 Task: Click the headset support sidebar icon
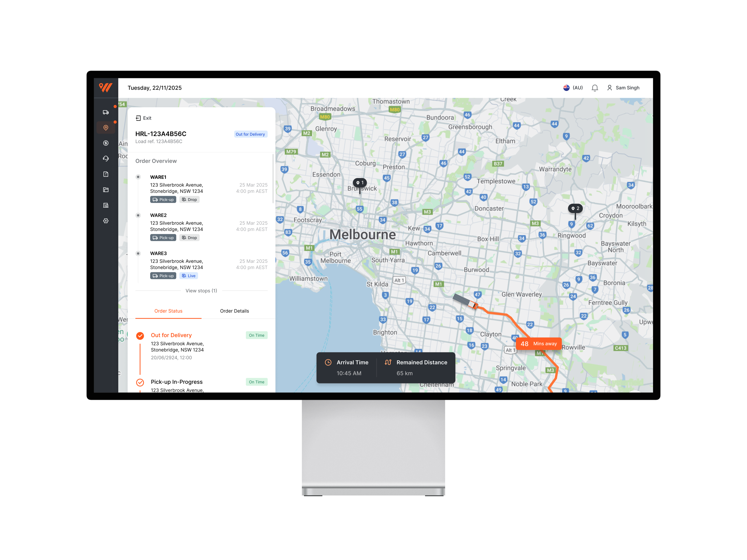click(x=106, y=159)
